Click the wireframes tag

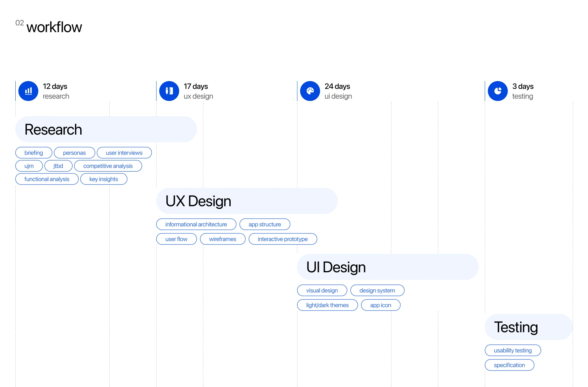click(222, 239)
